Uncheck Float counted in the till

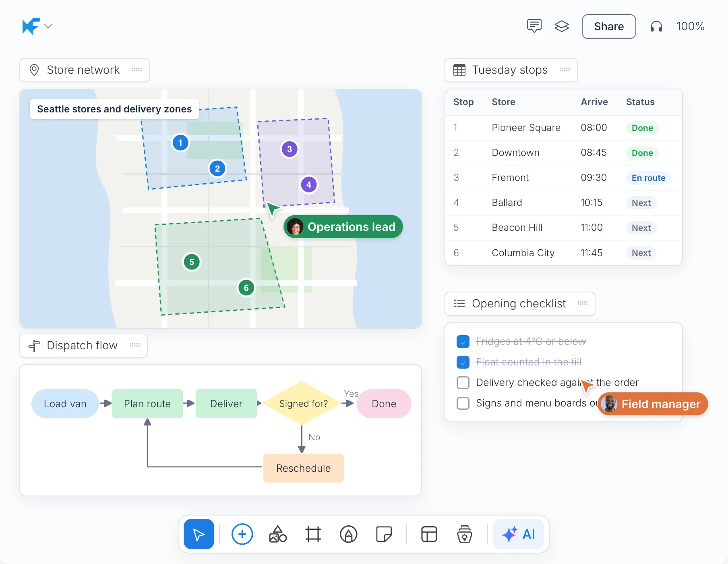point(463,362)
